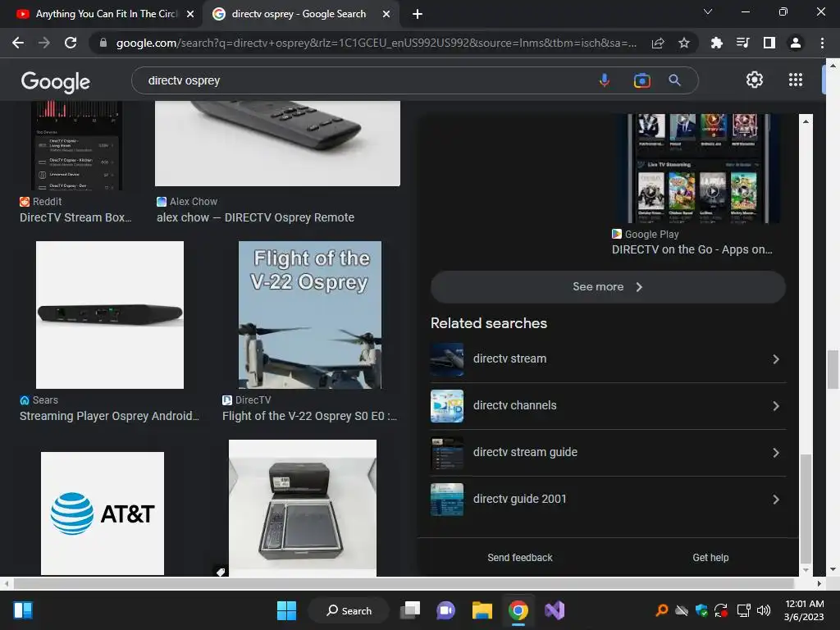The height and width of the screenshot is (630, 840).
Task: Go back to the previous page
Action: coord(18,43)
